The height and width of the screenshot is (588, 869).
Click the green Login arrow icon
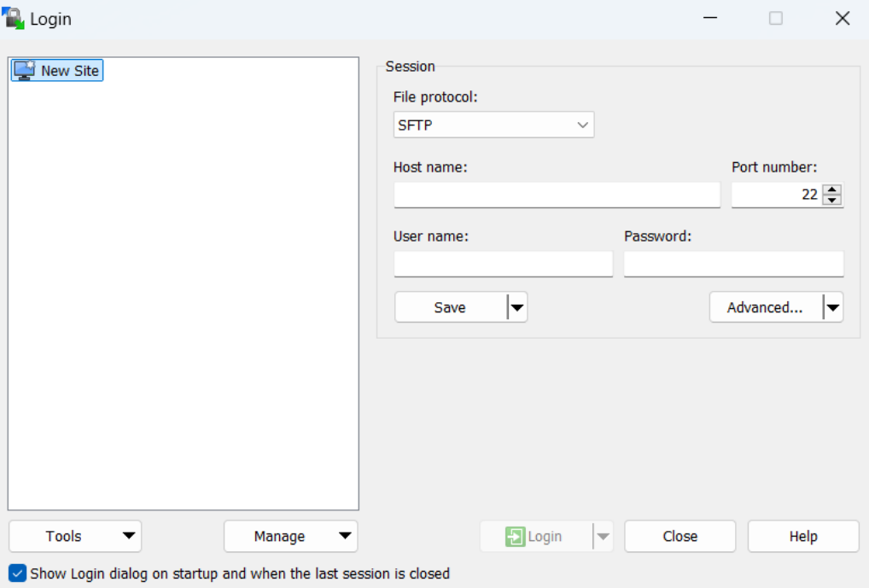(x=515, y=537)
